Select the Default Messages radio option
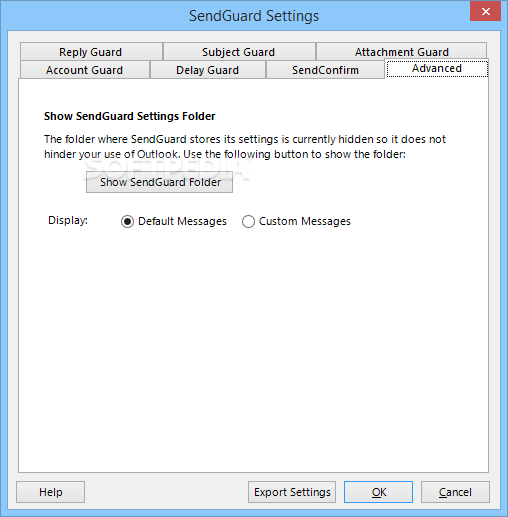 tap(174, 221)
